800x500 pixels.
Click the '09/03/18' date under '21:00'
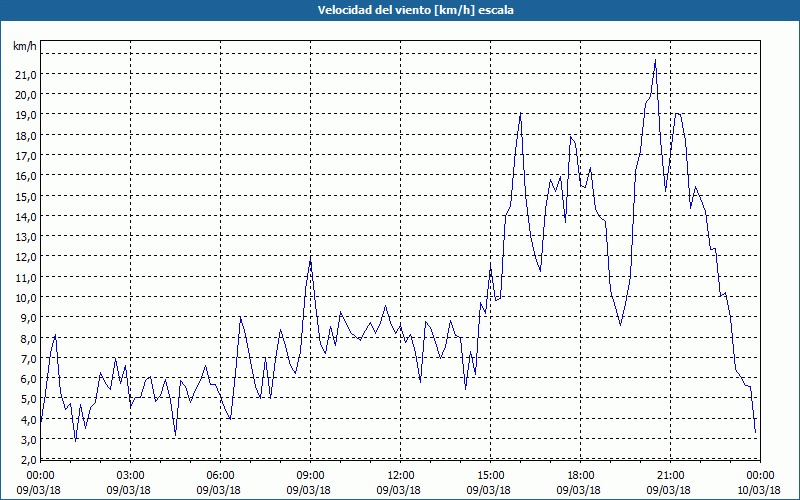(668, 490)
